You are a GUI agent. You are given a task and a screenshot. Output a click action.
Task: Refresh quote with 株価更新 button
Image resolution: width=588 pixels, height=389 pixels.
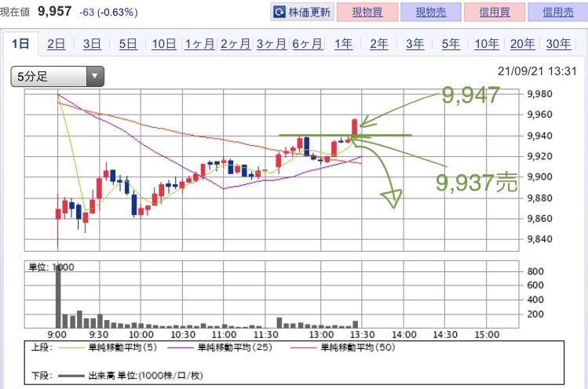(x=302, y=12)
